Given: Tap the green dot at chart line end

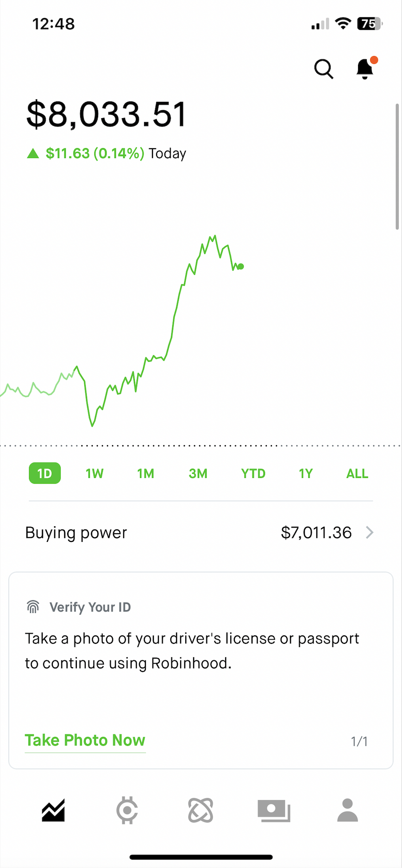Looking at the screenshot, I should pyautogui.click(x=241, y=266).
